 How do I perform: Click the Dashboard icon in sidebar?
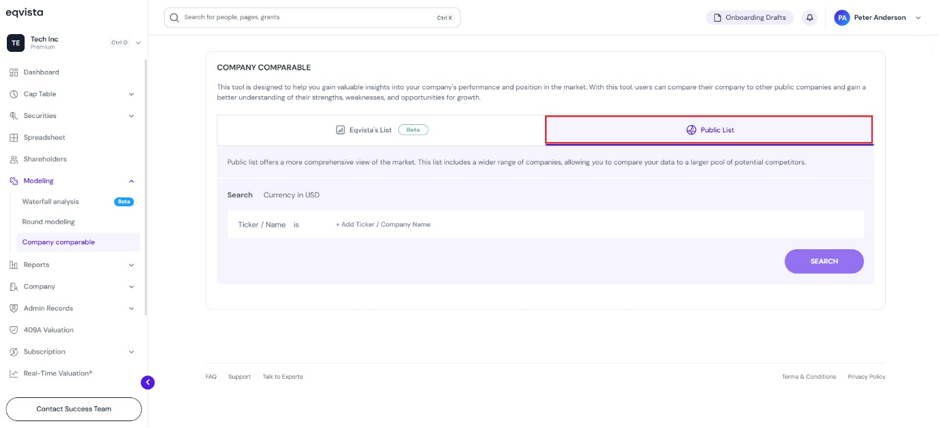coord(14,72)
